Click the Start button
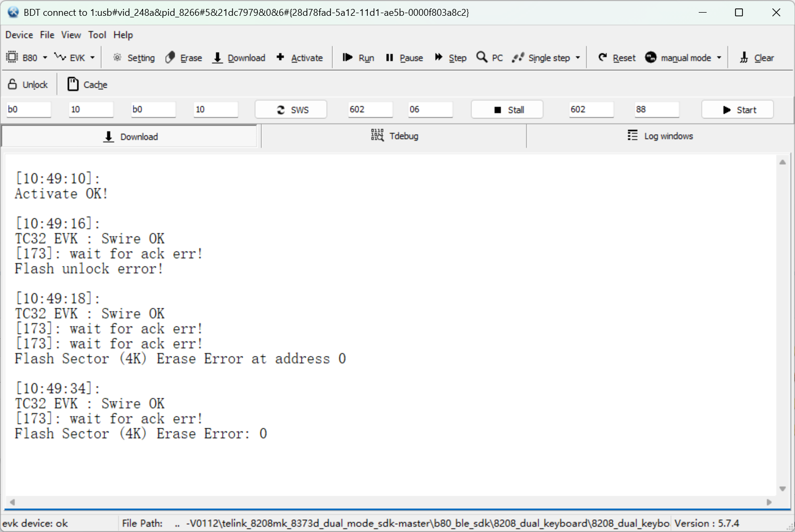 (738, 109)
